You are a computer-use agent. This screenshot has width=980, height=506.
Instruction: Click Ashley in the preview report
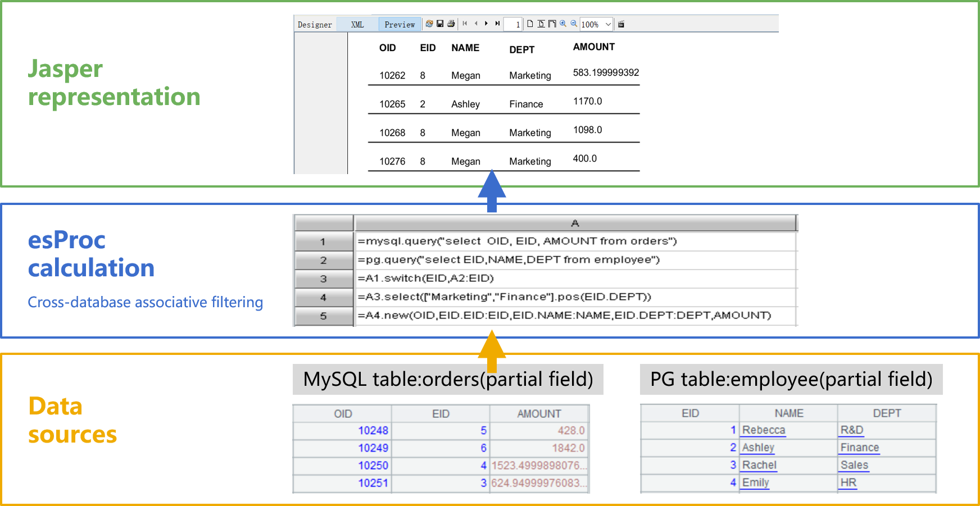(x=465, y=104)
